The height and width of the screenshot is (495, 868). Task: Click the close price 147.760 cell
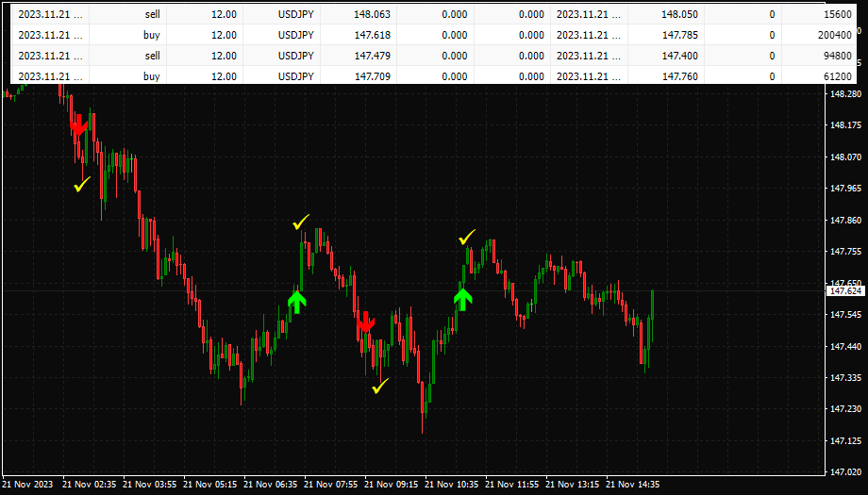666,75
